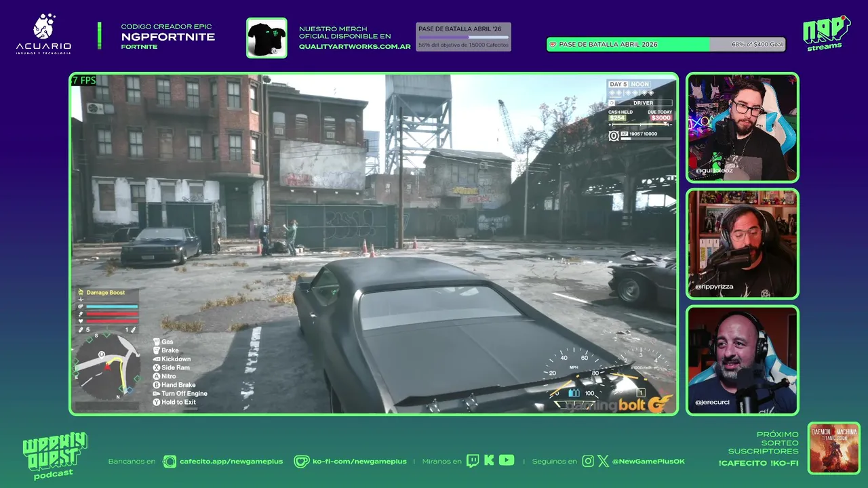Click the !CAFECITO !KO-FI command text
The height and width of the screenshot is (488, 868).
[x=759, y=463]
